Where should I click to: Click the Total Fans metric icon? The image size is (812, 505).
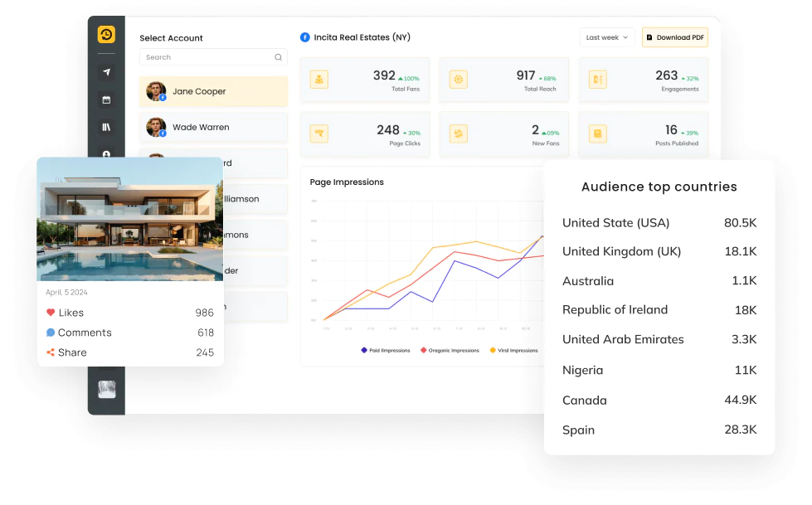[x=318, y=78]
